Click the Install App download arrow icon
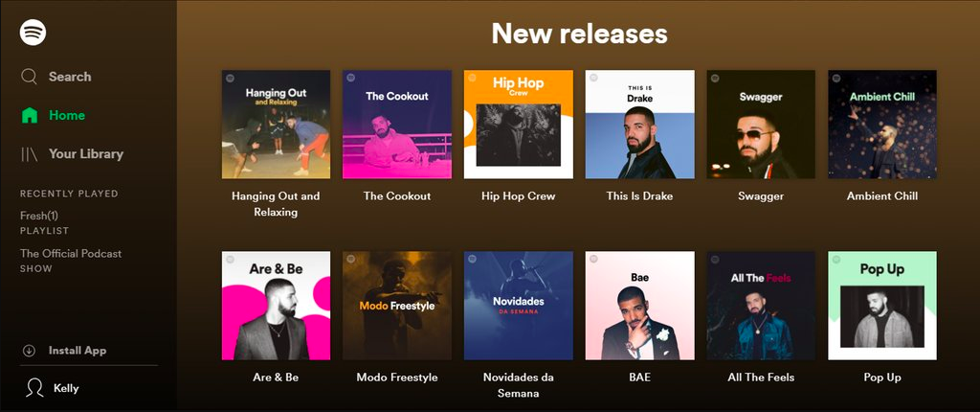 [x=29, y=351]
